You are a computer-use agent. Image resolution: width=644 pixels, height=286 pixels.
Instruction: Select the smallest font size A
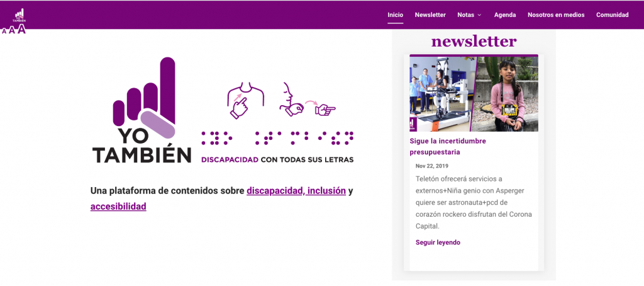[x=4, y=30]
